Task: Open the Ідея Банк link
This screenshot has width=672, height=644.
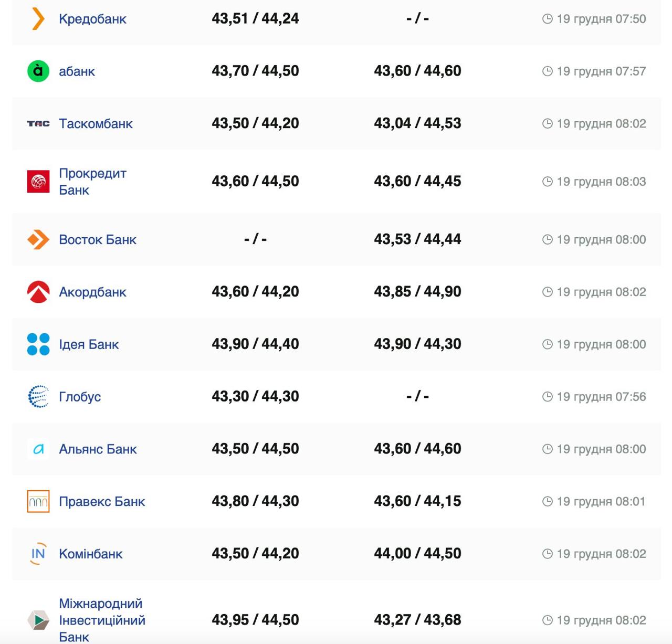Action: pos(89,344)
